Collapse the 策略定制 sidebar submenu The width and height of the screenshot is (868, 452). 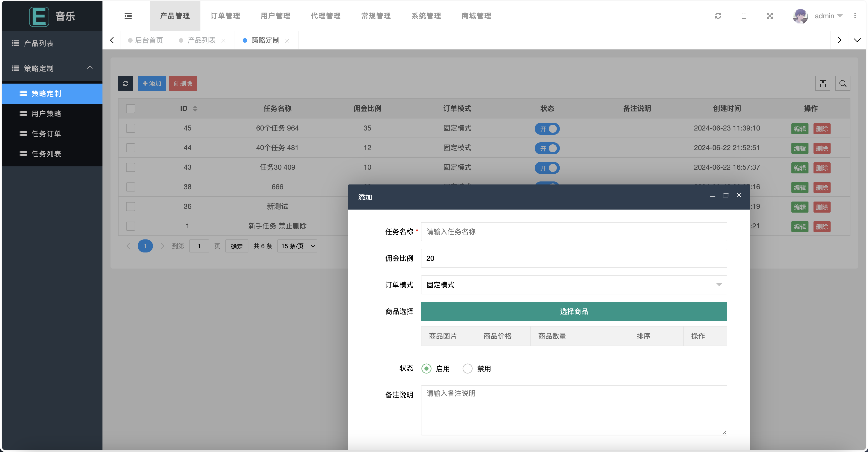click(52, 68)
